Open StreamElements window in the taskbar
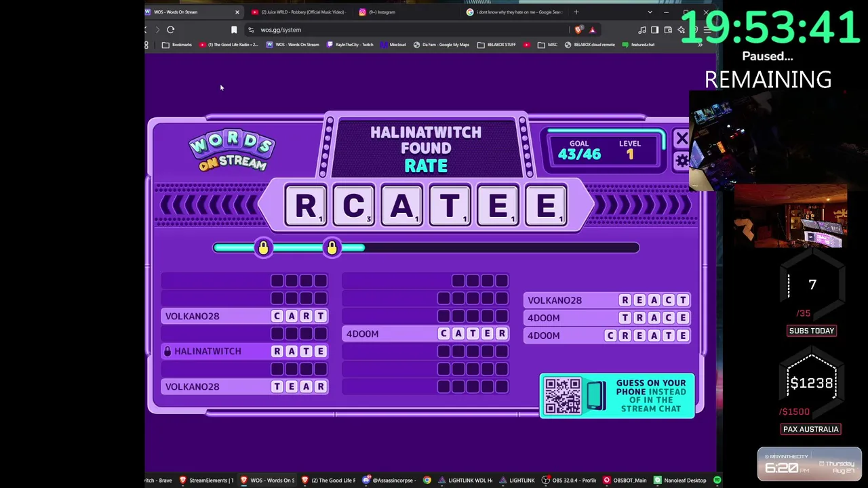The height and width of the screenshot is (488, 868). tap(206, 481)
